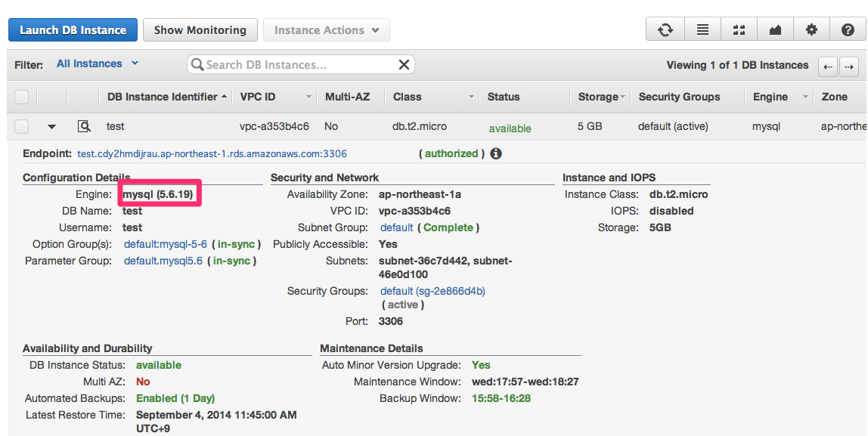Click the info icon beside authorized endpoint
Screen dimensions: 868x436
pos(495,153)
